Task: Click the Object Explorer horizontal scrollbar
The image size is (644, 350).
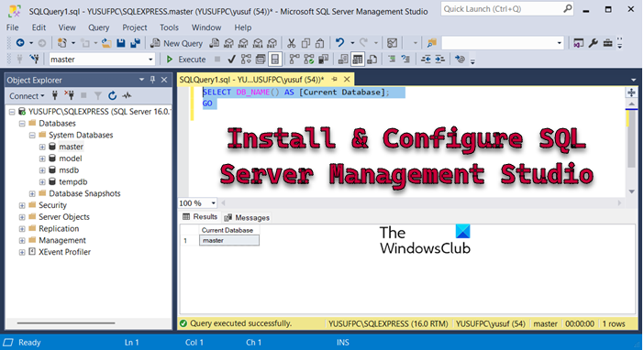Action: pos(66,323)
